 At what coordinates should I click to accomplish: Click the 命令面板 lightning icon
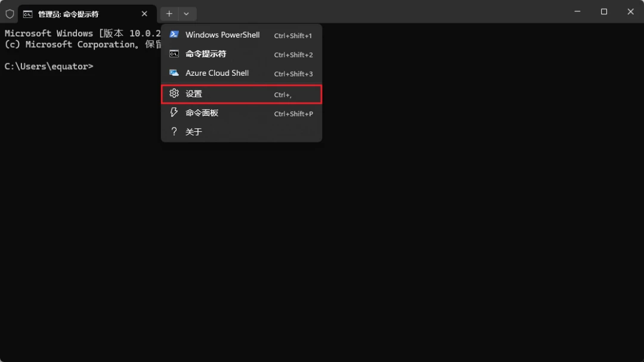(174, 112)
